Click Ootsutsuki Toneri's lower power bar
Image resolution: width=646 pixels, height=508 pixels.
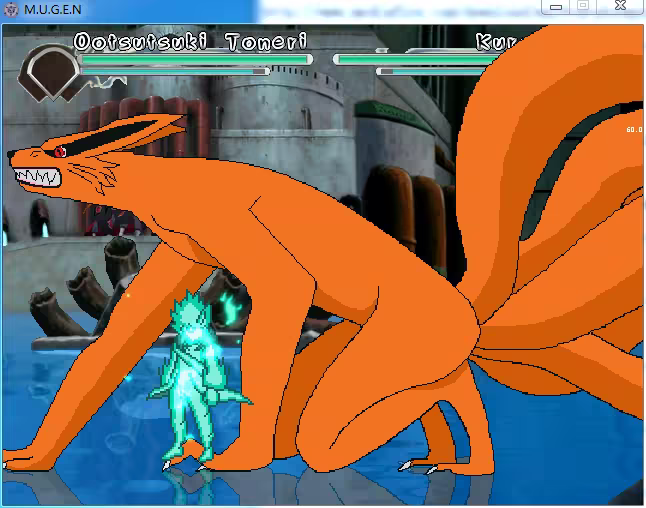175,71
